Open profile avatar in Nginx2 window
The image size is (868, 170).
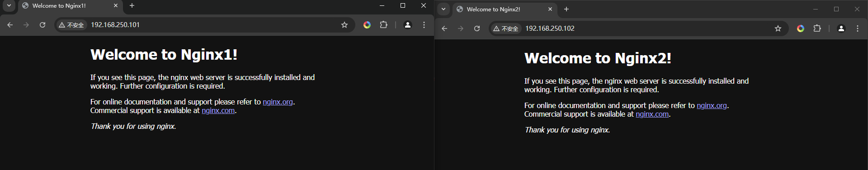(x=841, y=28)
